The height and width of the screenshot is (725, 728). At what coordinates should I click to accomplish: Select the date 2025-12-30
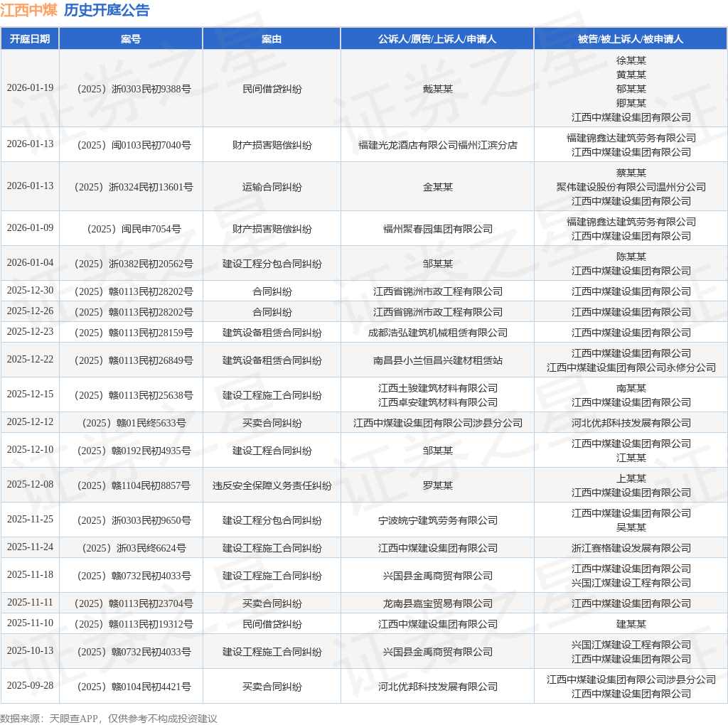pyautogui.click(x=30, y=290)
